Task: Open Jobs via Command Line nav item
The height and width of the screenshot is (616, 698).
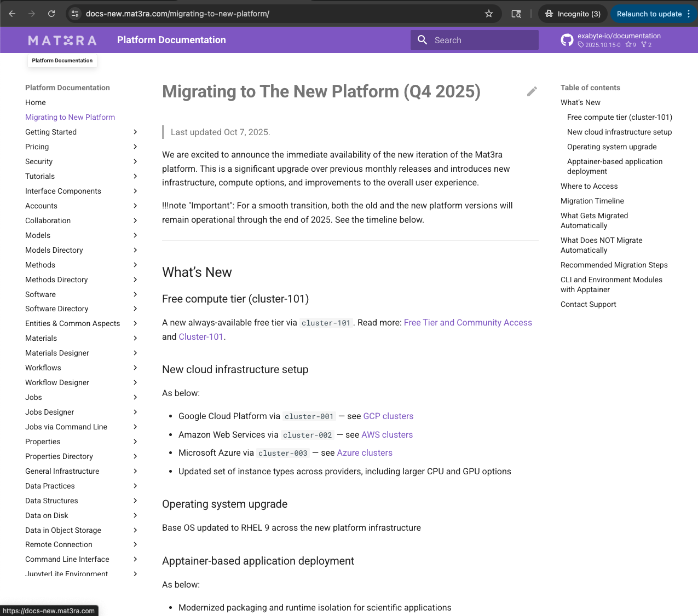Action: (66, 427)
